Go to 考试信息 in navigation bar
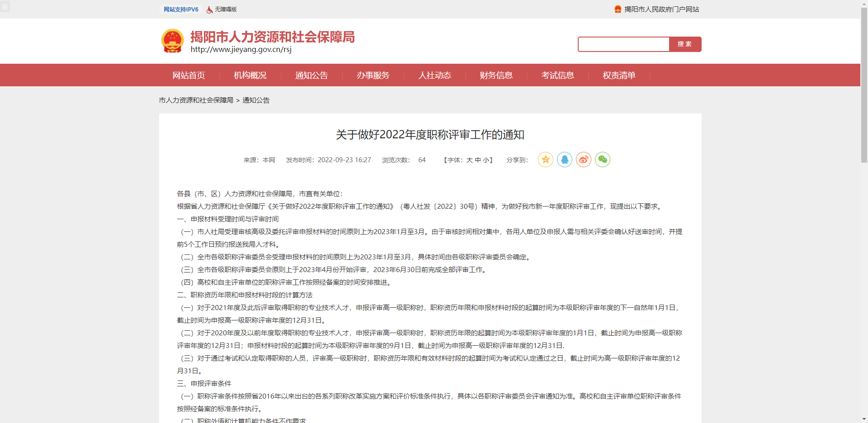The width and height of the screenshot is (868, 423). coord(557,75)
